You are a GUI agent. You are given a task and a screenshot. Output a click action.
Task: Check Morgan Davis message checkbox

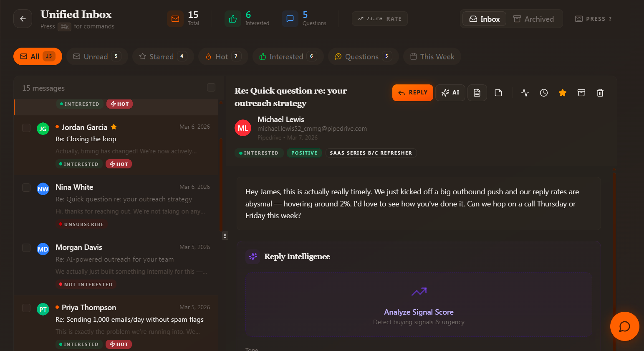coord(26,248)
